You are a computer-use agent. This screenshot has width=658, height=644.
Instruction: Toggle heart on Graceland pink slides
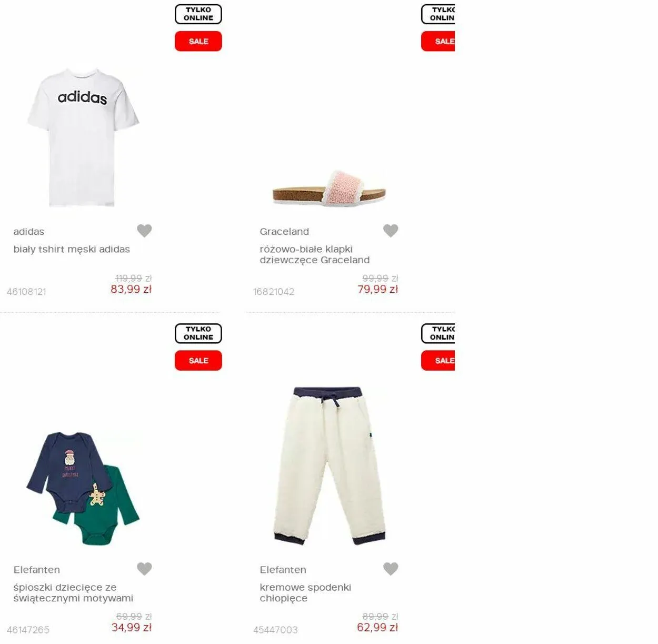[x=391, y=231]
